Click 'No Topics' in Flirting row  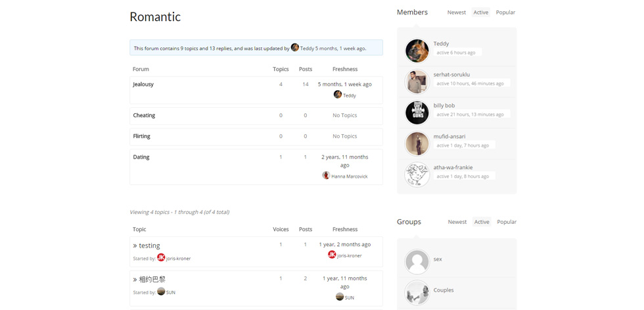tap(344, 136)
